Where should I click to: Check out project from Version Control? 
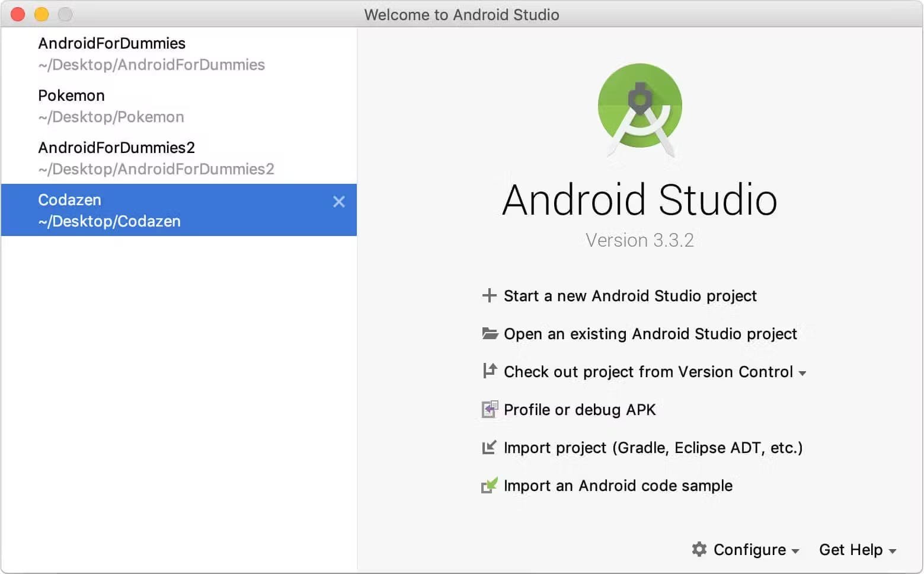pos(648,372)
